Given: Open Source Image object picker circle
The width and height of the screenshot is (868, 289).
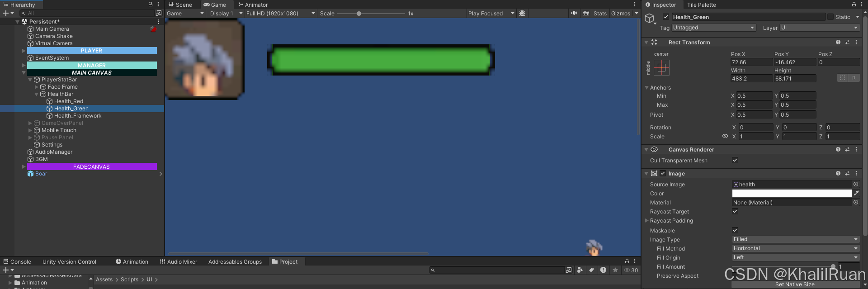Looking at the screenshot, I should [x=856, y=184].
